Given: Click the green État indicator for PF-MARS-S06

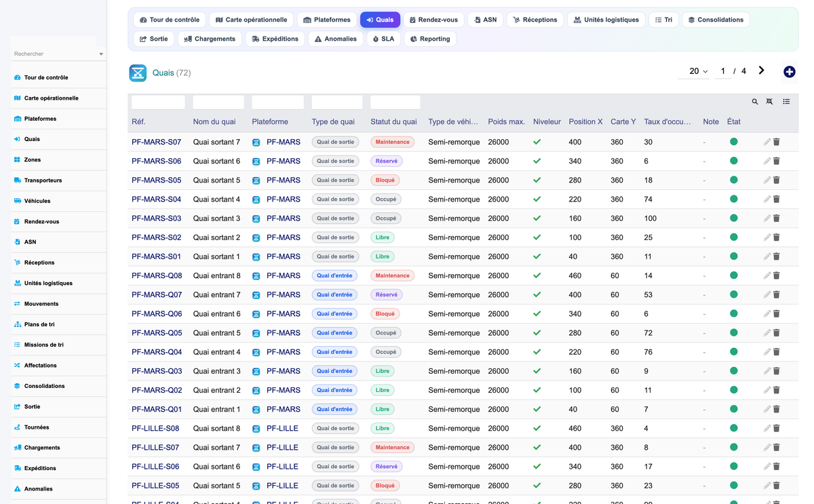Looking at the screenshot, I should coord(733,161).
